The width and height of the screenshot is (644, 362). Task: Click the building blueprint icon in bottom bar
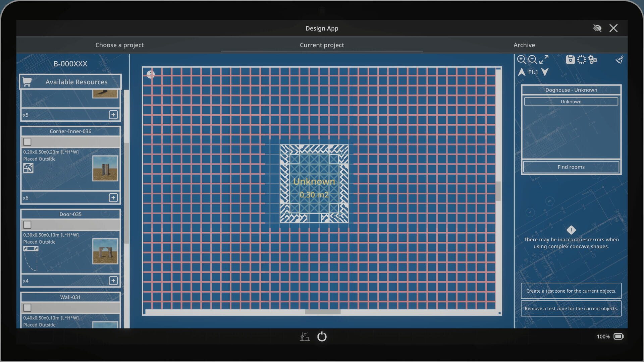[x=305, y=337]
